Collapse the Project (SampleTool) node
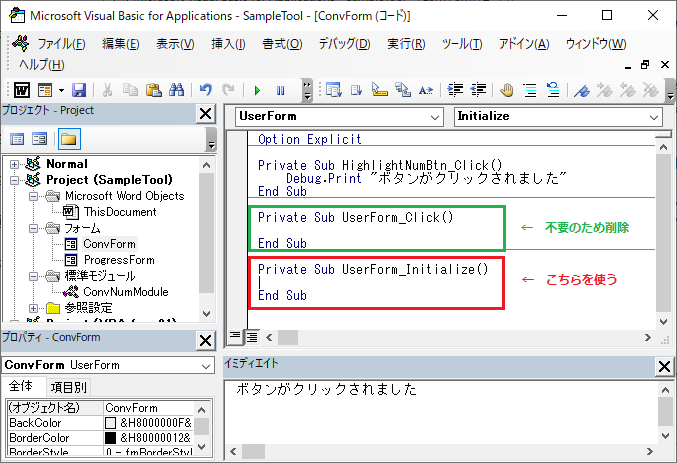 14,180
